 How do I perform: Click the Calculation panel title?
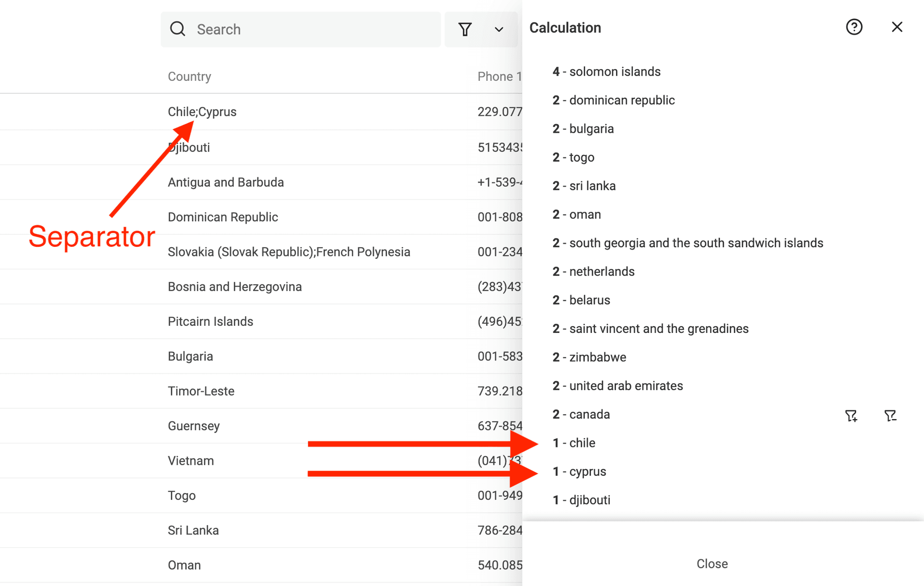pyautogui.click(x=565, y=27)
